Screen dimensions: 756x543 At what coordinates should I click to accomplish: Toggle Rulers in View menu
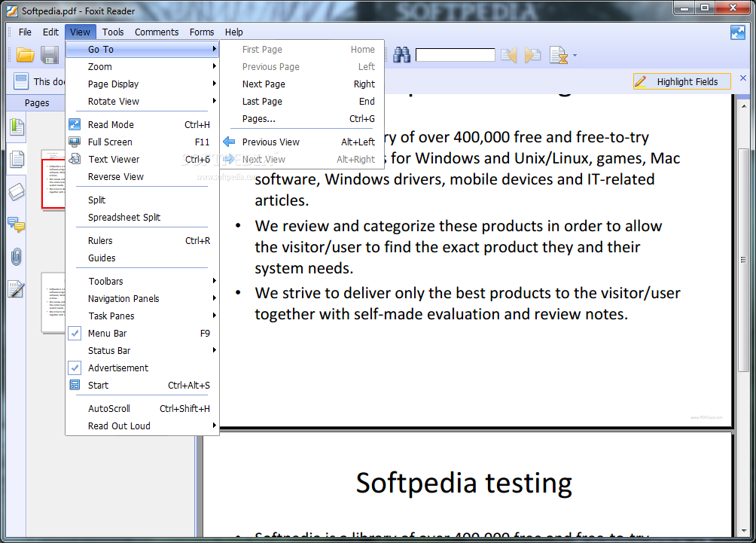(142, 241)
